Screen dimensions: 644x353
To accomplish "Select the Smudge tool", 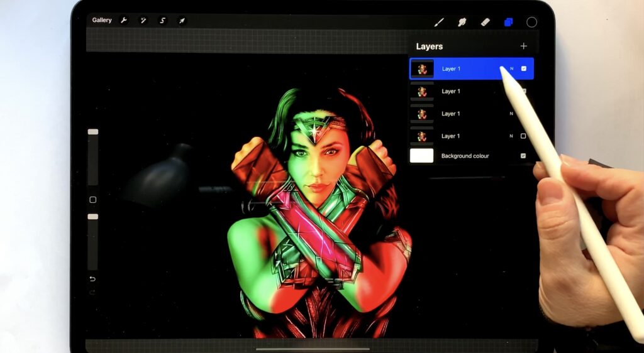I will (462, 22).
